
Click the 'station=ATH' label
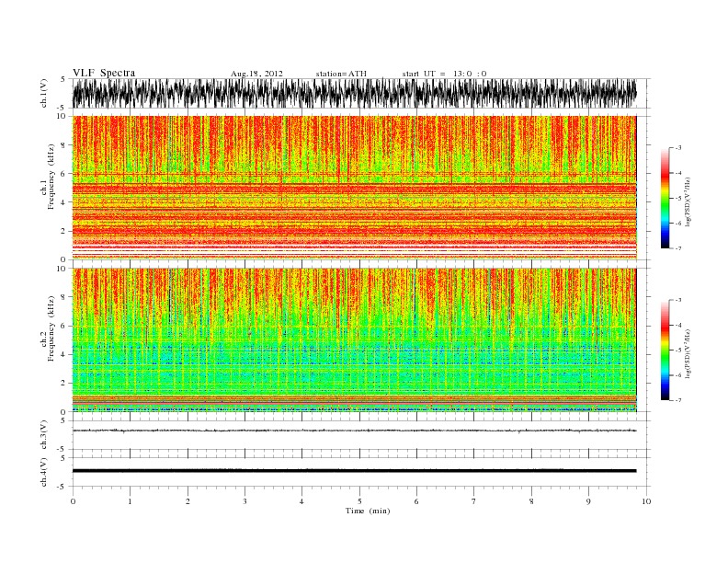[x=341, y=74]
